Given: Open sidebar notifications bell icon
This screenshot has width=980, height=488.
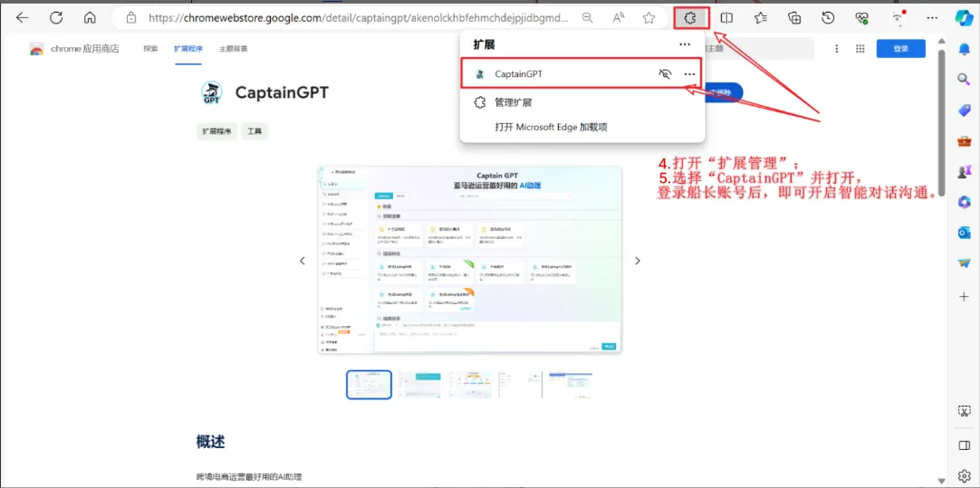Looking at the screenshot, I should [x=965, y=48].
